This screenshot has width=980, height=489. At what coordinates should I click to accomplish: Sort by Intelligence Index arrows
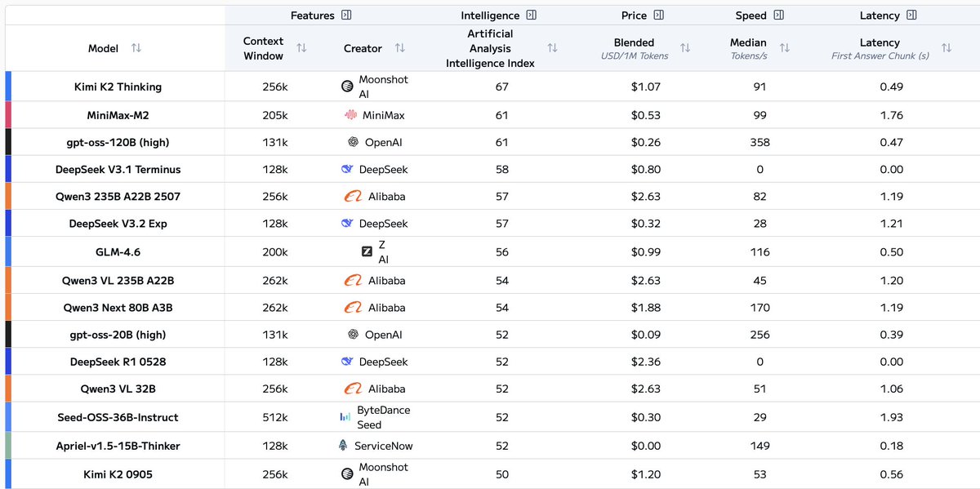click(552, 48)
